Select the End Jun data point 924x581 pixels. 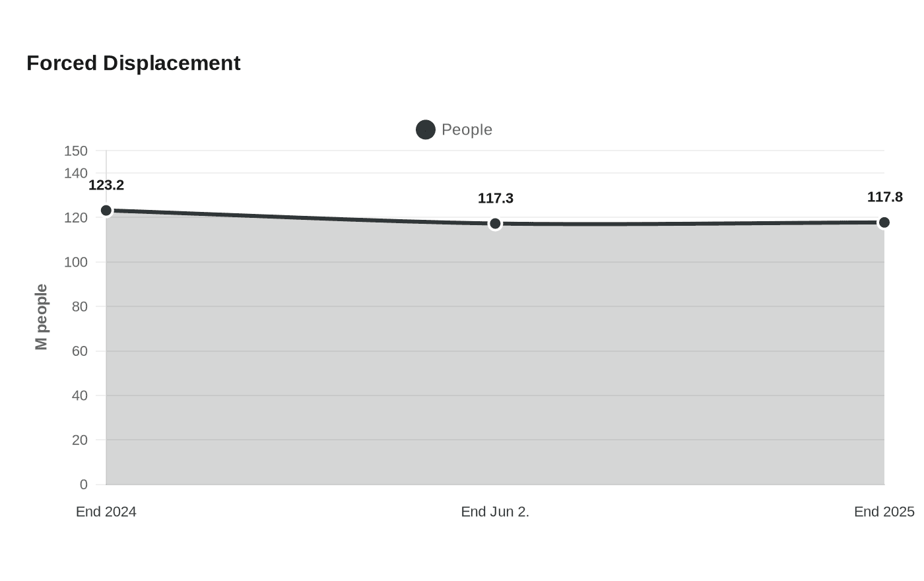[495, 224]
